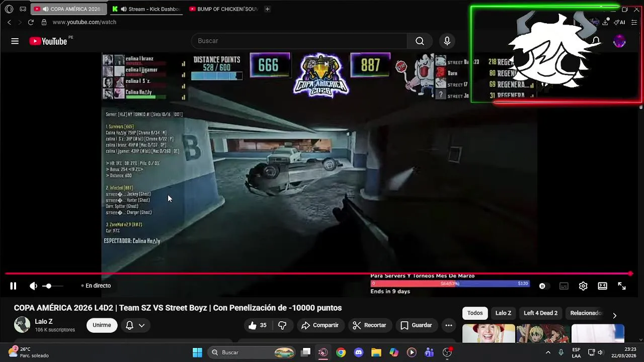Open File Explorer from the taskbar
The width and height of the screenshot is (644, 362).
pyautogui.click(x=376, y=352)
